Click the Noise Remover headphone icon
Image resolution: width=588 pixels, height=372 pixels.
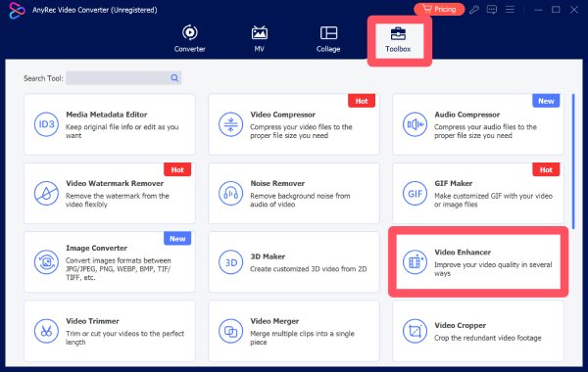230,193
